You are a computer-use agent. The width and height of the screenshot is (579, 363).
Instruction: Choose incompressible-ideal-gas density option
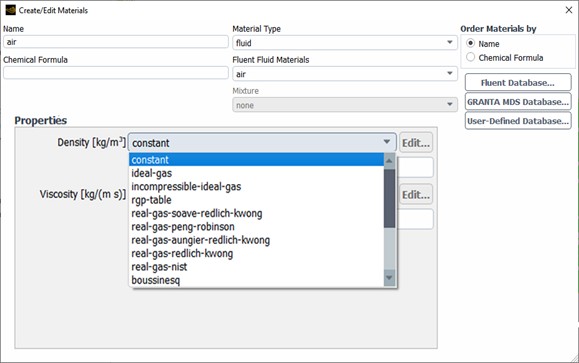pos(257,186)
